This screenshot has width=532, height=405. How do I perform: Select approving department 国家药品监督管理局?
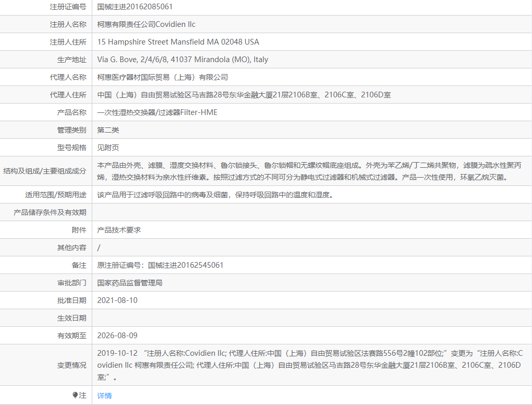pos(130,283)
